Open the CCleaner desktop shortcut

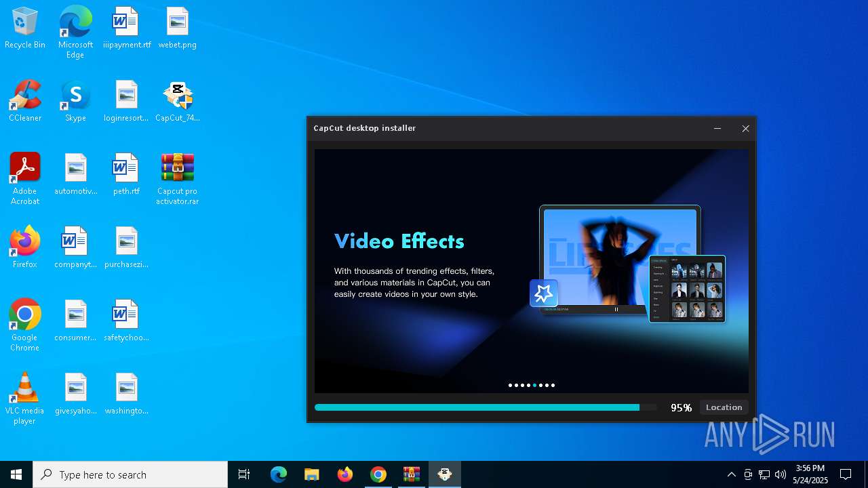pos(25,102)
